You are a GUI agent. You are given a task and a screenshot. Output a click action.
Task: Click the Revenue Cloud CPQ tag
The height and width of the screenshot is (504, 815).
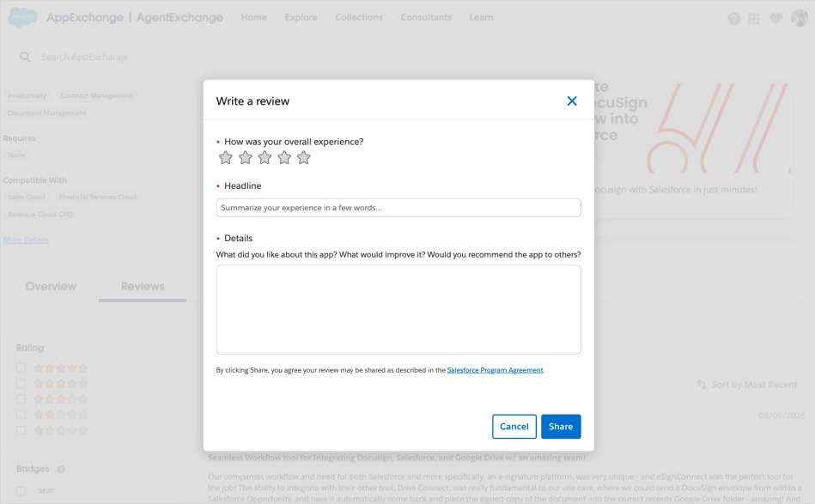40,214
